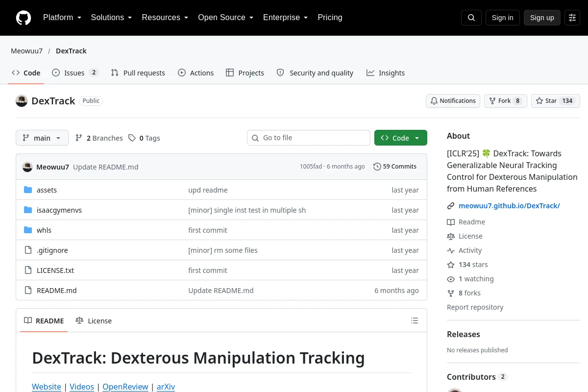Open the README outline list icon
The height and width of the screenshot is (392, 588).
pyautogui.click(x=415, y=321)
